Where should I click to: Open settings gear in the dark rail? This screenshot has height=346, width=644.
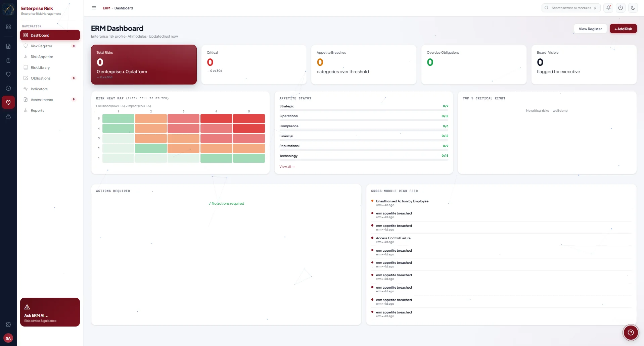[x=8, y=325]
